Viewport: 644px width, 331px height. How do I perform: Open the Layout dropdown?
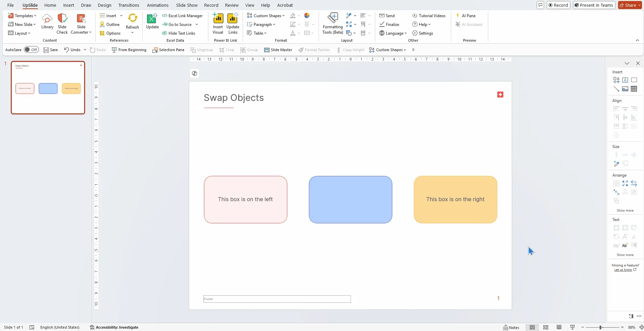(x=19, y=33)
